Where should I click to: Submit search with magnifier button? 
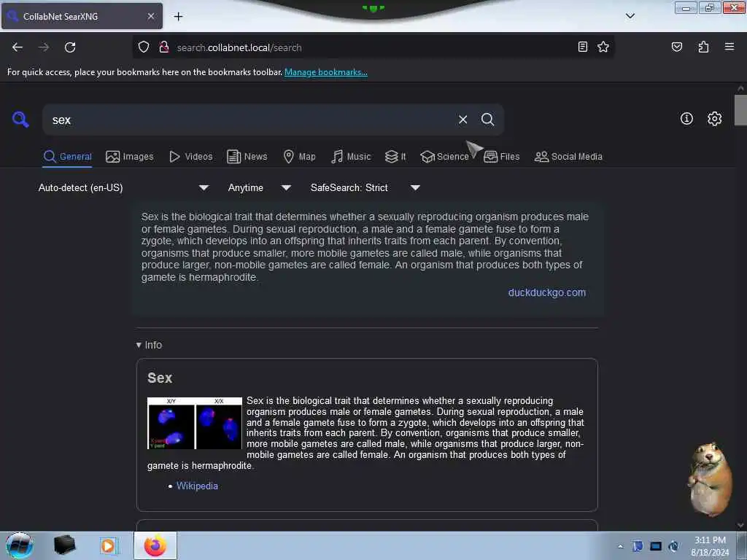click(x=487, y=120)
